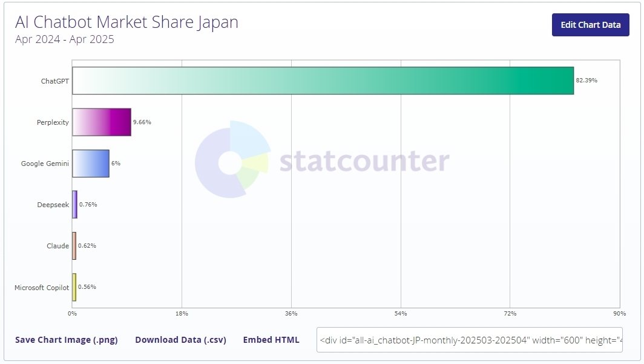The width and height of the screenshot is (644, 364).
Task: Click the chart title AI Chatbot Market Share Japan
Action: point(126,22)
